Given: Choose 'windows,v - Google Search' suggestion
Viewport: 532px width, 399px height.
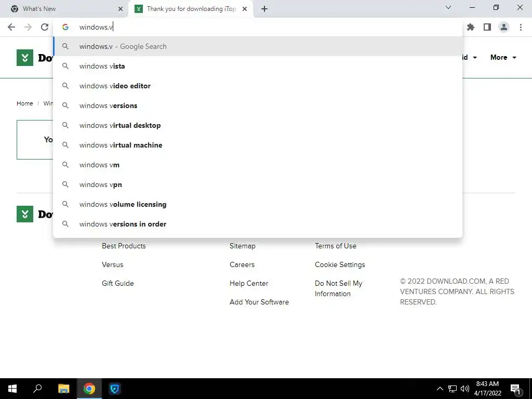Looking at the screenshot, I should 258,46.
